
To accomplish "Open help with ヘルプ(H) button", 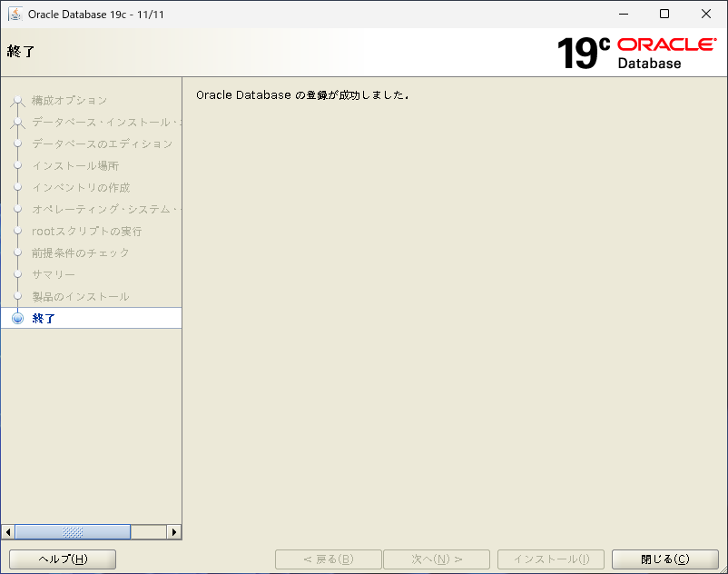I will 63,559.
